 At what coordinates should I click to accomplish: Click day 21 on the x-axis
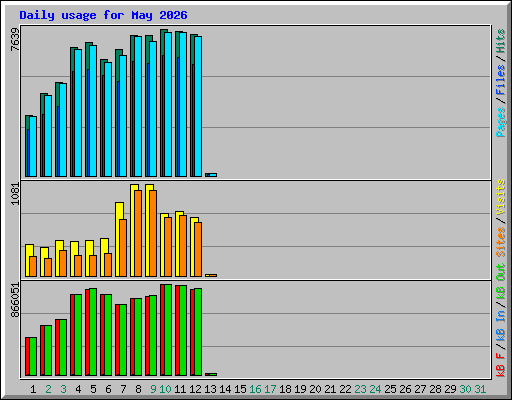(330, 389)
